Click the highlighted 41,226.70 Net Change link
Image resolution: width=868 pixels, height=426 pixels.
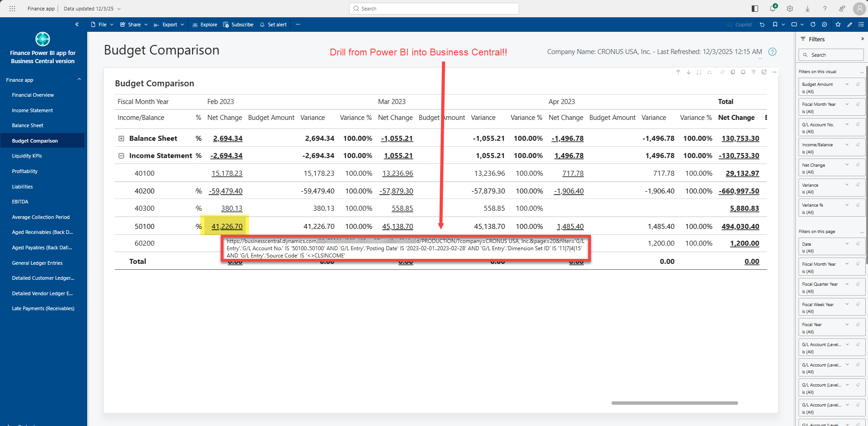(x=227, y=226)
